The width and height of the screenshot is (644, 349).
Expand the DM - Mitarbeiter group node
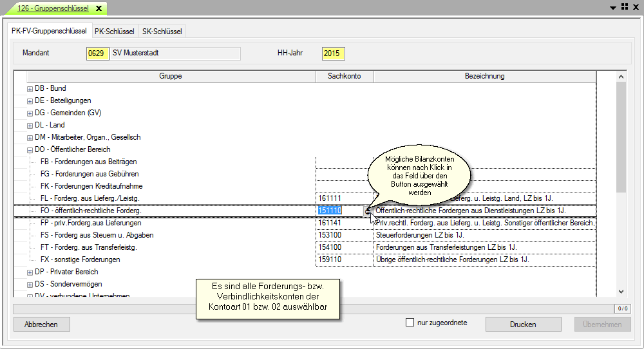tap(30, 138)
